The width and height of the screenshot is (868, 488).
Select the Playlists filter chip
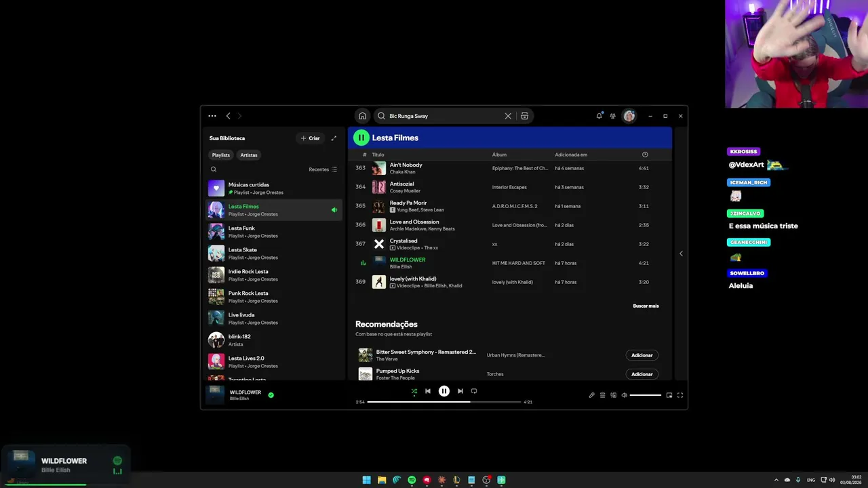coord(221,155)
